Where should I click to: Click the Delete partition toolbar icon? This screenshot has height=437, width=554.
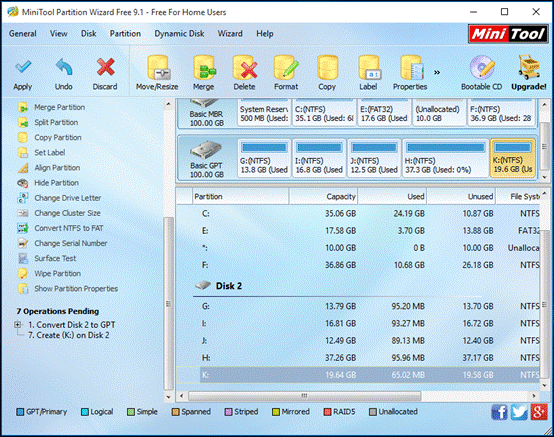click(x=244, y=68)
